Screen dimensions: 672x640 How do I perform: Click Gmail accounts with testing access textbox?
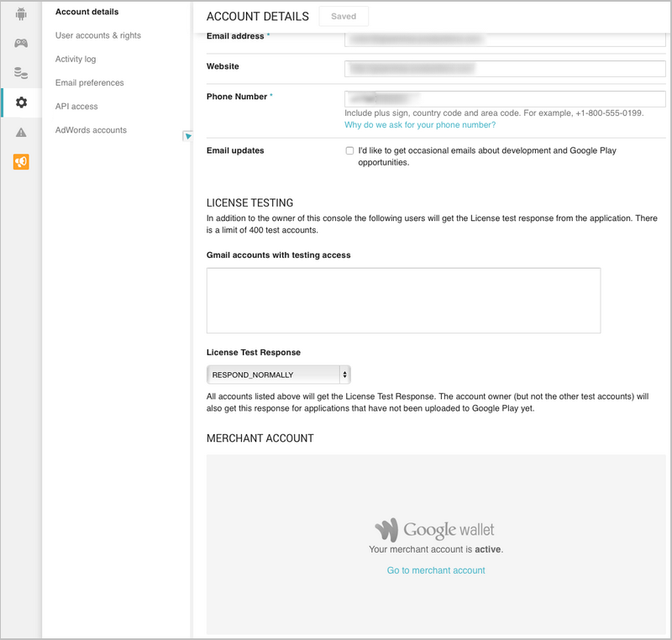[403, 301]
